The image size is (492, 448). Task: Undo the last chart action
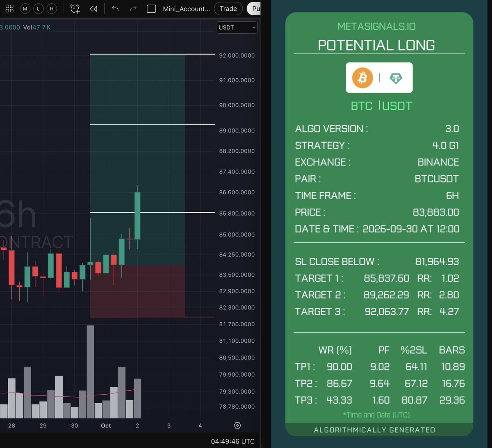point(115,9)
